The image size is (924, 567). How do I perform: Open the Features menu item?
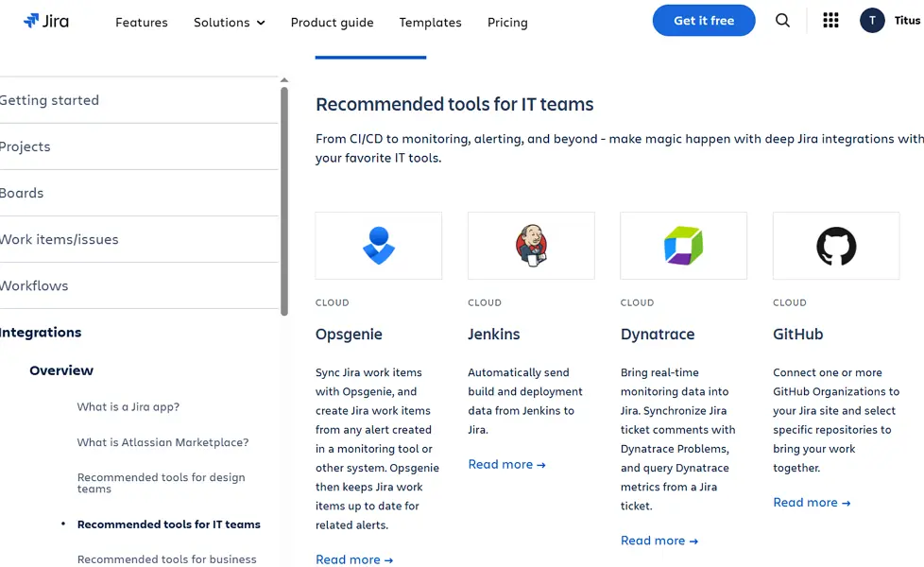coord(142,23)
